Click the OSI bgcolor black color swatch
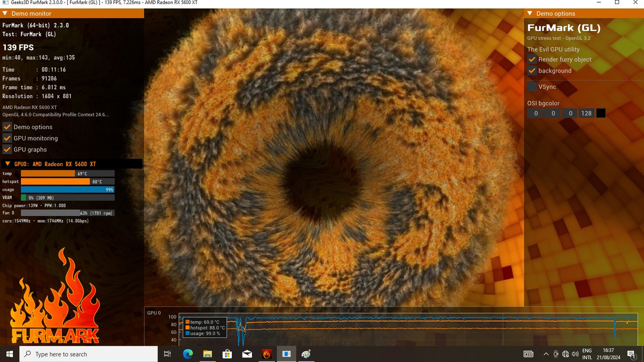Viewport: 644px width, 362px height. click(x=601, y=113)
